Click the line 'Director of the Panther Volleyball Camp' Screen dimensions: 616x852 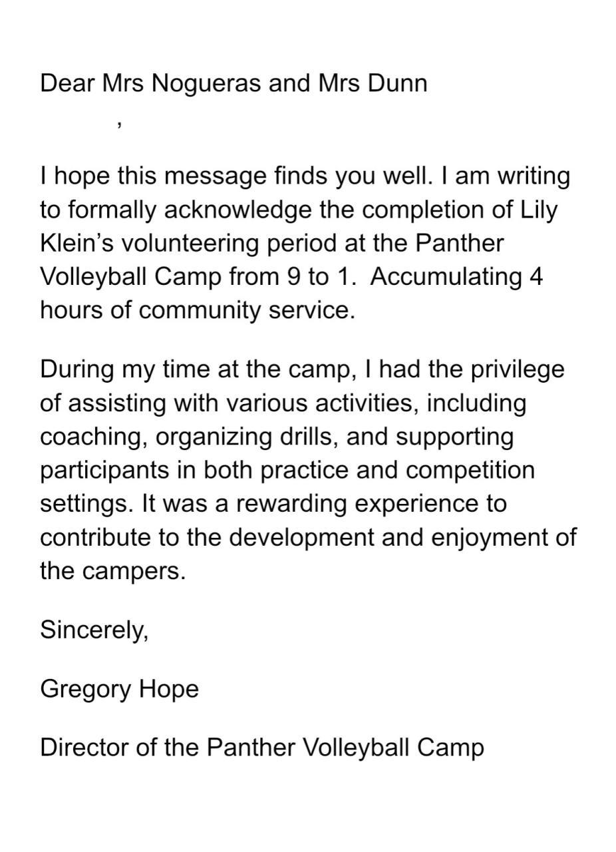(261, 748)
